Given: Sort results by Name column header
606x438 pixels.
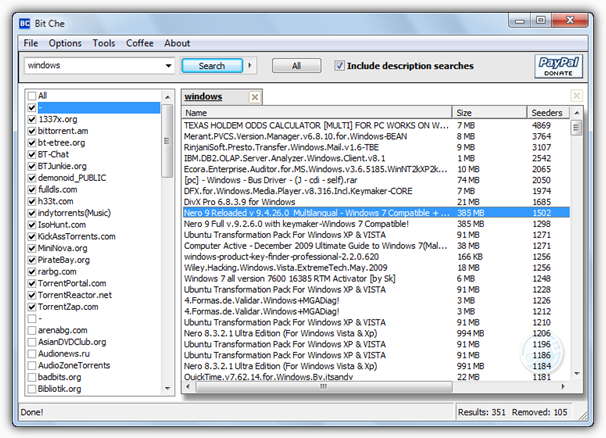Looking at the screenshot, I should tap(317, 112).
